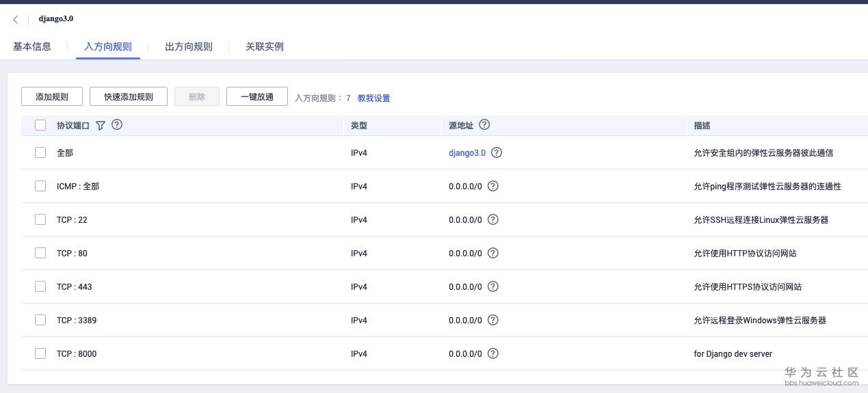Viewport: 868px width, 393px height.
Task: Click help icon in TCP 3389 row
Action: pos(493,320)
